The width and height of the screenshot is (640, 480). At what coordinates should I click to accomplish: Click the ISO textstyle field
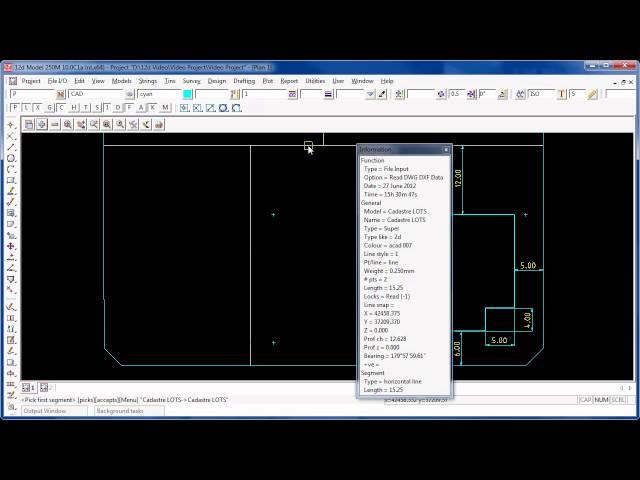[x=542, y=94]
